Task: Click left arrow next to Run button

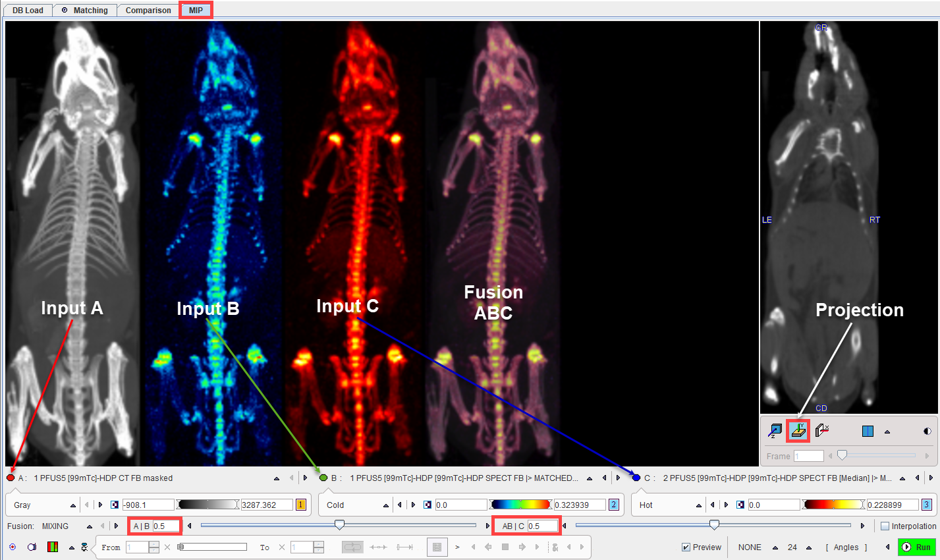Action: tap(888, 547)
